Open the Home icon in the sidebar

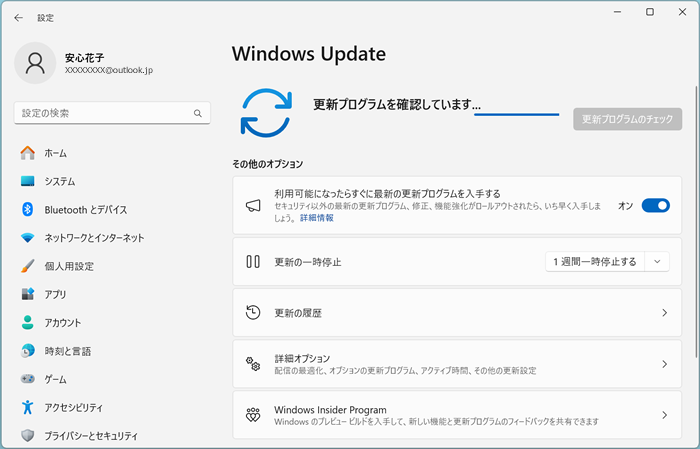tap(28, 153)
